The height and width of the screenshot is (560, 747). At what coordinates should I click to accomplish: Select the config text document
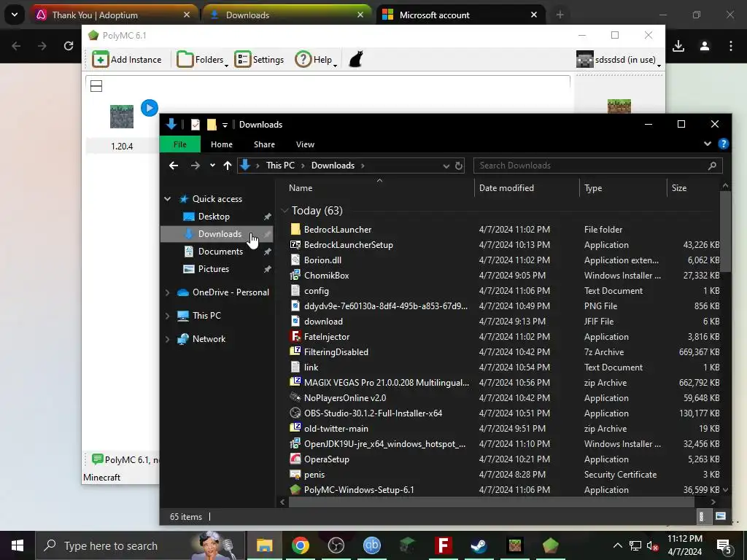pyautogui.click(x=317, y=290)
